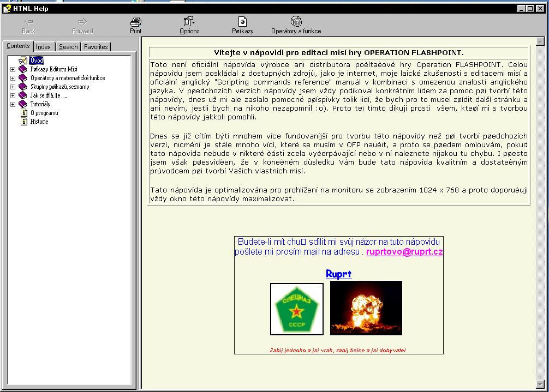Expand the Skupiny pøíkazù, seznamy node

[x=13, y=87]
